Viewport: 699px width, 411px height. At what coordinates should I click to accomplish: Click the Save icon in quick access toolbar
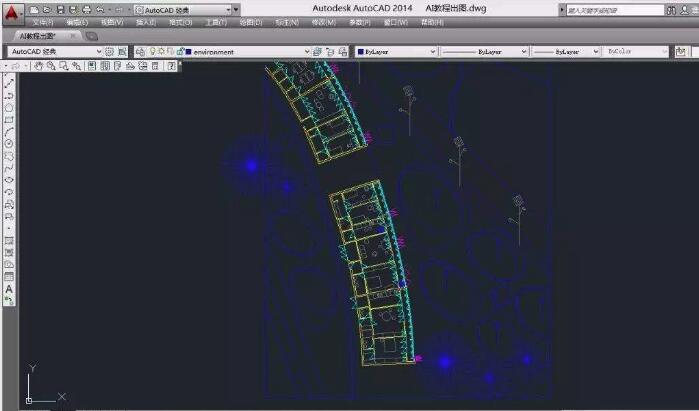coord(60,9)
